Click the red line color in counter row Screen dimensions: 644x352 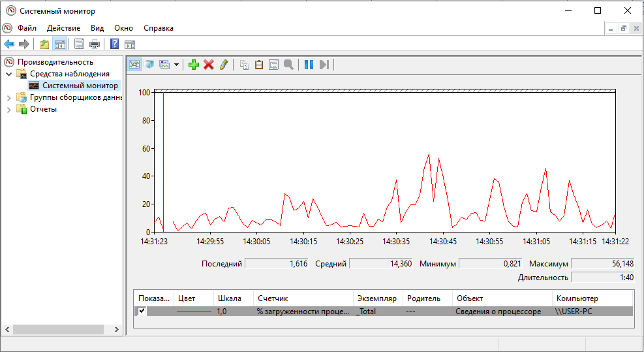tap(194, 312)
